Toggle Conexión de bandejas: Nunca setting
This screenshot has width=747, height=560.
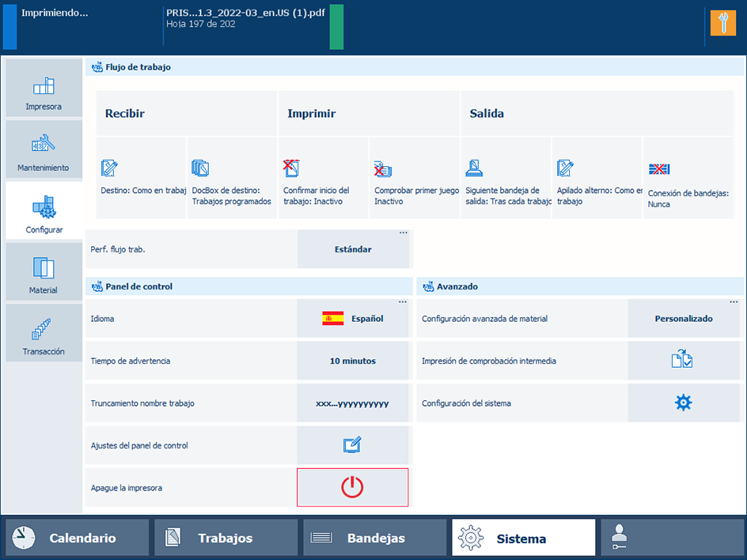point(688,178)
